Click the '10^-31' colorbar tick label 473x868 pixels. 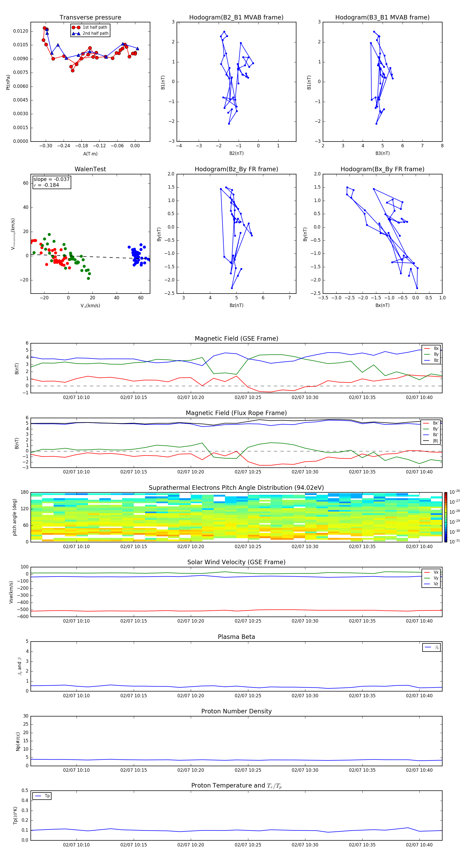(x=455, y=542)
